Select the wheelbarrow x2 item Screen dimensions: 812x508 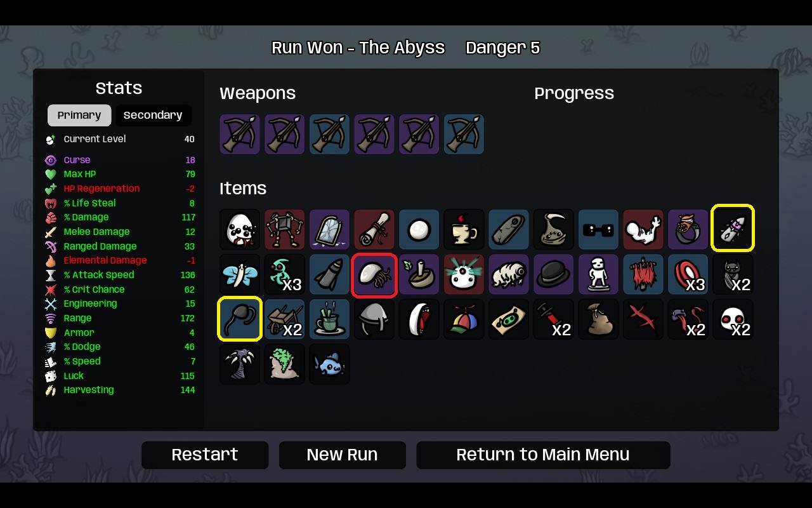(x=285, y=319)
